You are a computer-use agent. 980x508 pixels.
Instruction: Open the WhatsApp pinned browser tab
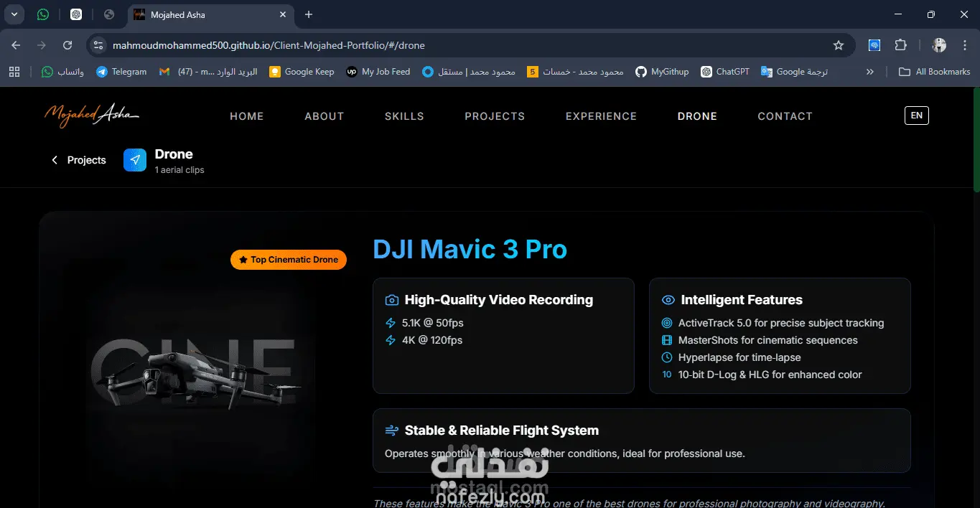(43, 14)
